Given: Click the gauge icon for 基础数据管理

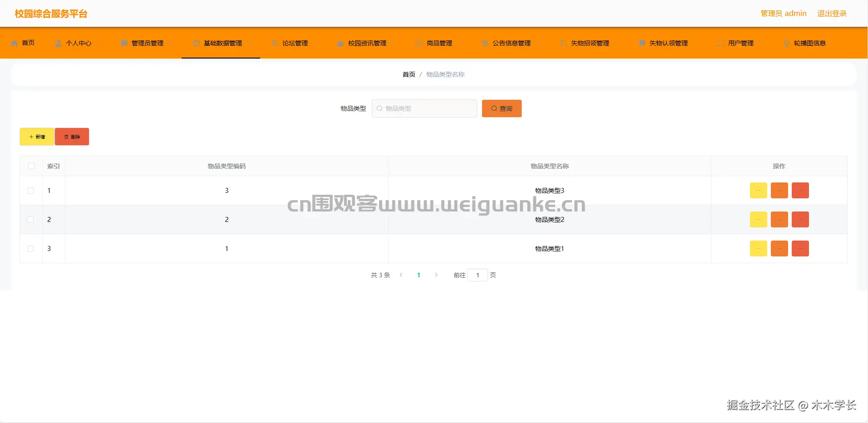Looking at the screenshot, I should [196, 43].
